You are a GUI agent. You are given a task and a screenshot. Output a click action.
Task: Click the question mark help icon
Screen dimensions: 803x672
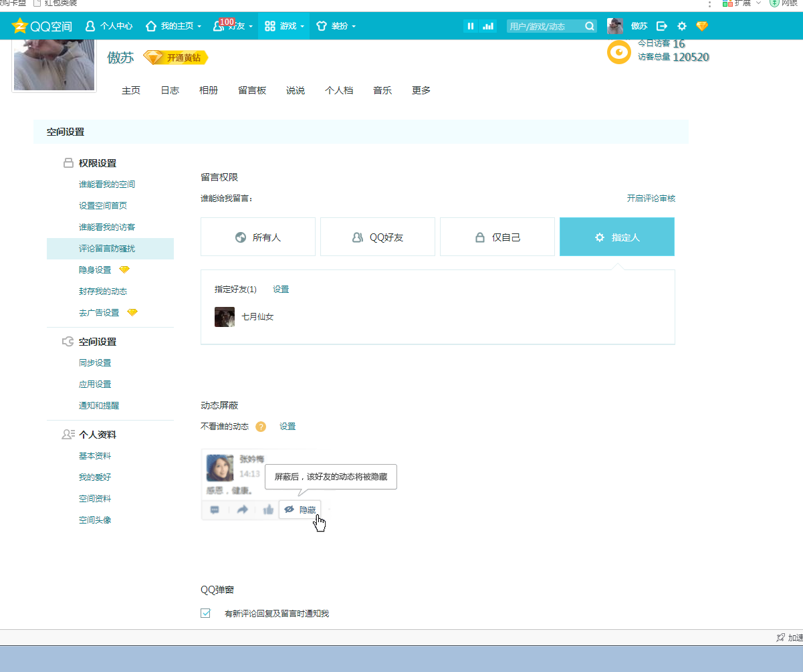pyautogui.click(x=261, y=427)
